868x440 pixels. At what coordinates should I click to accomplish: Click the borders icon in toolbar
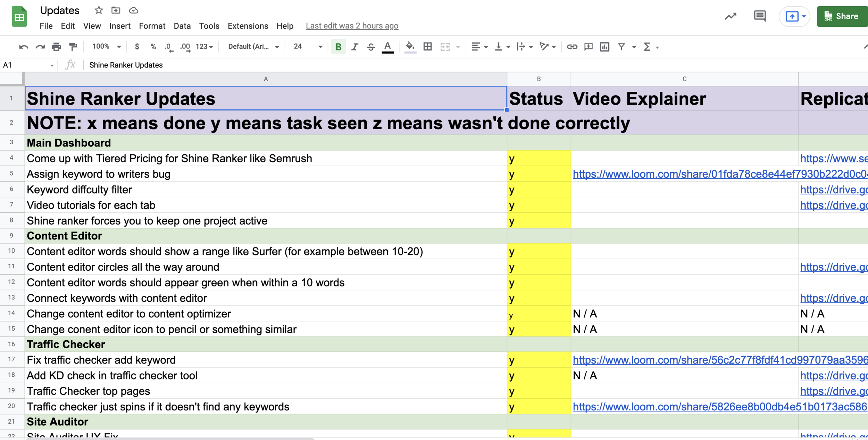[427, 47]
